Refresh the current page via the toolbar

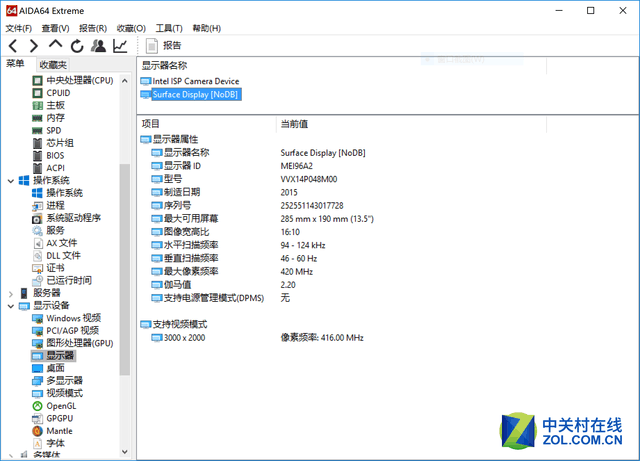coord(77,46)
